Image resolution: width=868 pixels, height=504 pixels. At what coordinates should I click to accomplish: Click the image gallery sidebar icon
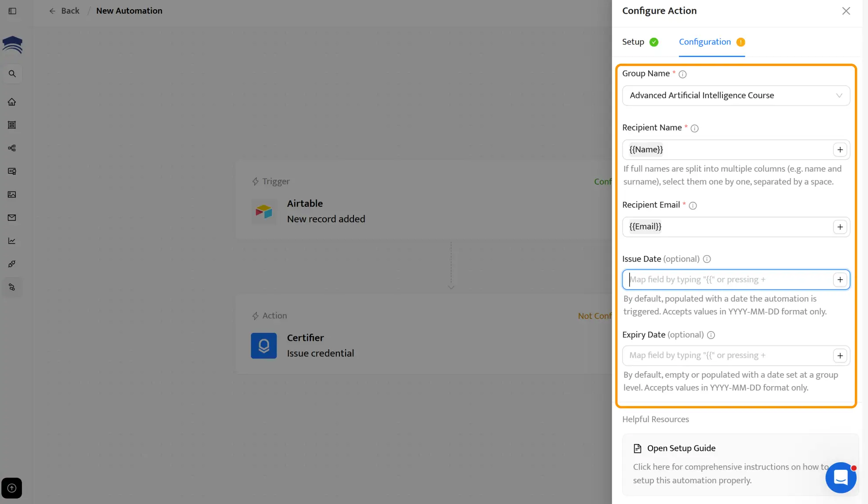point(12,194)
